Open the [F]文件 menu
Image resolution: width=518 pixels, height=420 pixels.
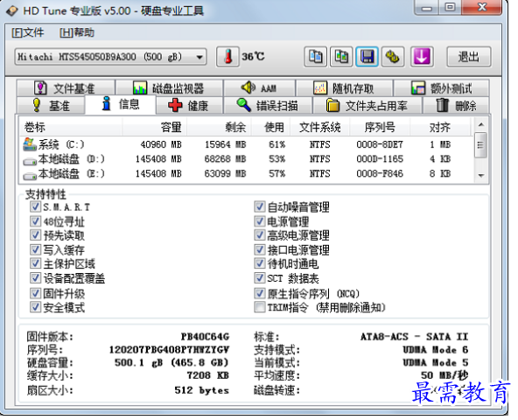tap(28, 32)
